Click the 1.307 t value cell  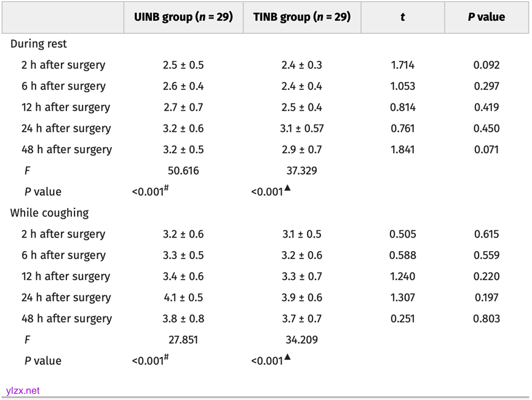(x=402, y=298)
